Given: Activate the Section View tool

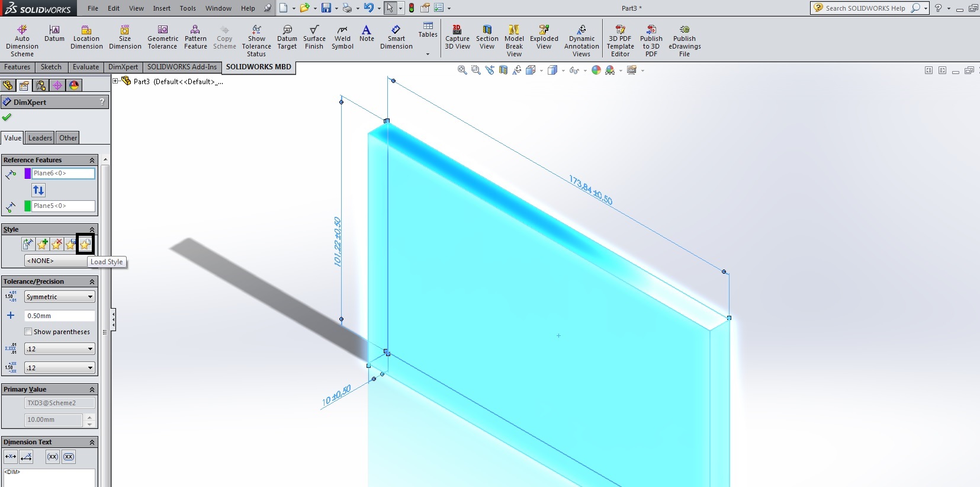Looking at the screenshot, I should click(x=487, y=38).
